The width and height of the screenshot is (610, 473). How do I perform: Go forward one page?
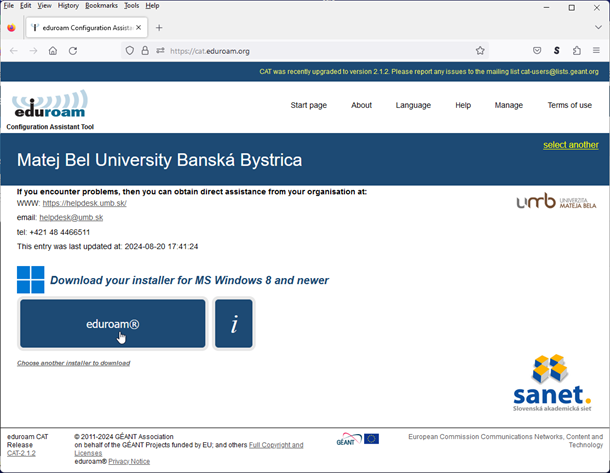pyautogui.click(x=33, y=51)
